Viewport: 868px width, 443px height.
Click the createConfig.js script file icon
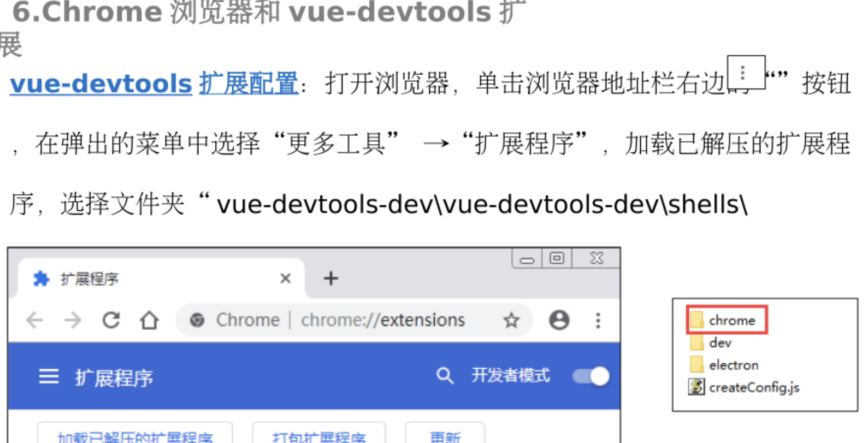coord(696,387)
